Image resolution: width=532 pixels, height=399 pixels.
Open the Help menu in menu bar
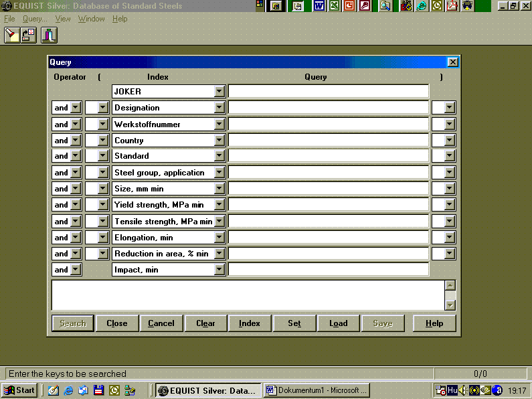[120, 19]
